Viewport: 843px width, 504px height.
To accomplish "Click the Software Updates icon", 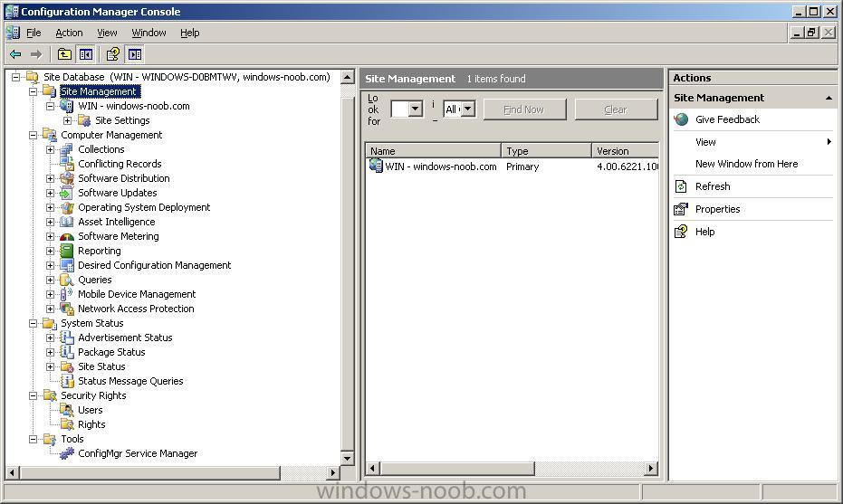I will 67,193.
